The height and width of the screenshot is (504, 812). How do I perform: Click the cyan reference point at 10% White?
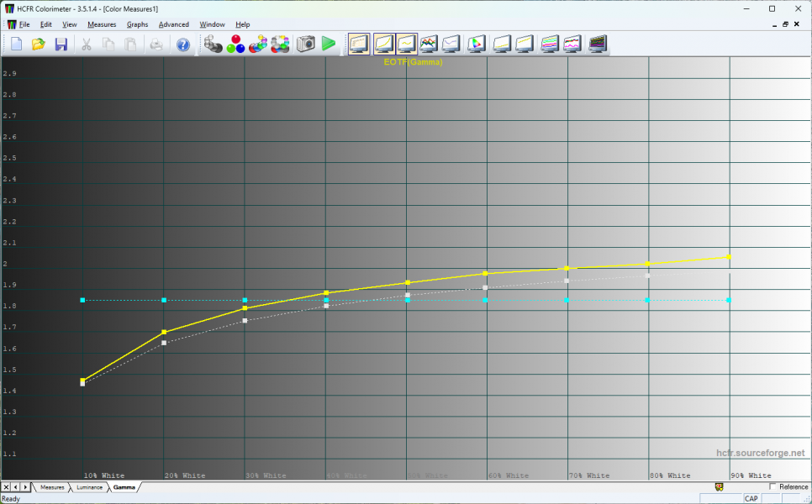(82, 300)
